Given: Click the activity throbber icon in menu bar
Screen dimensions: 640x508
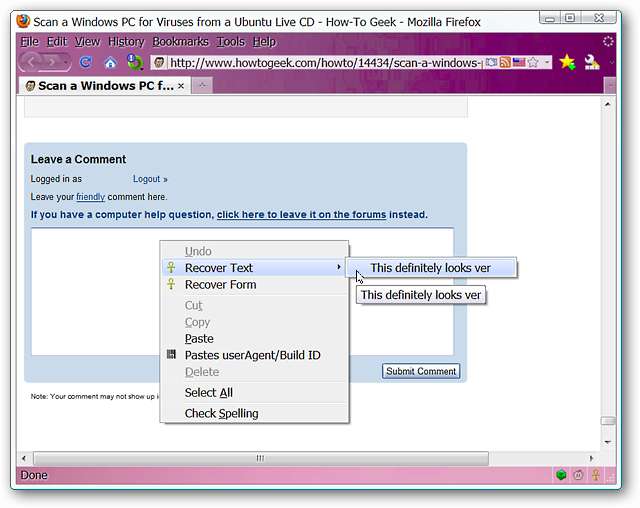Looking at the screenshot, I should click(x=608, y=41).
